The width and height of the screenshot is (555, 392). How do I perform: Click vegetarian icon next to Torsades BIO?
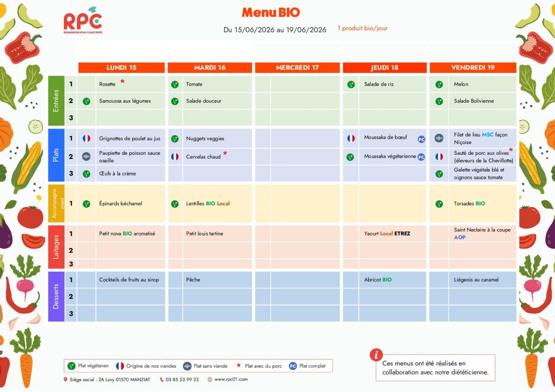click(439, 204)
